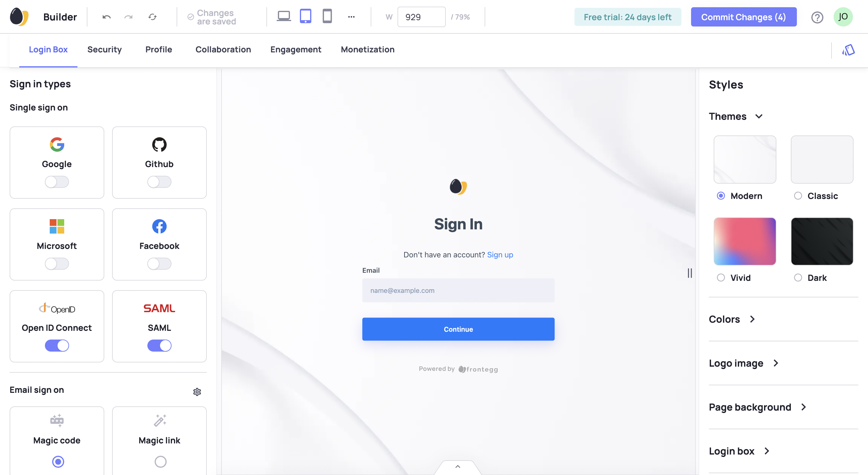This screenshot has height=475, width=868.
Task: Disable the SAML toggle
Action: point(159,345)
